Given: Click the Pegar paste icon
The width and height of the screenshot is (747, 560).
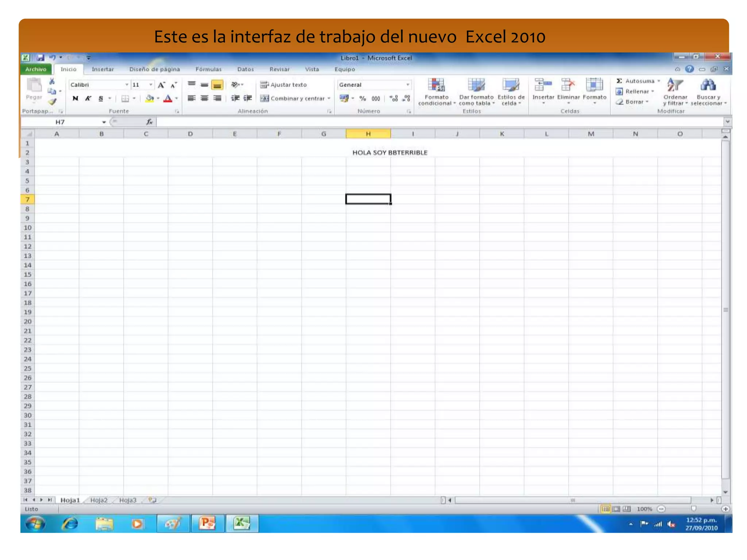Looking at the screenshot, I should [x=34, y=86].
